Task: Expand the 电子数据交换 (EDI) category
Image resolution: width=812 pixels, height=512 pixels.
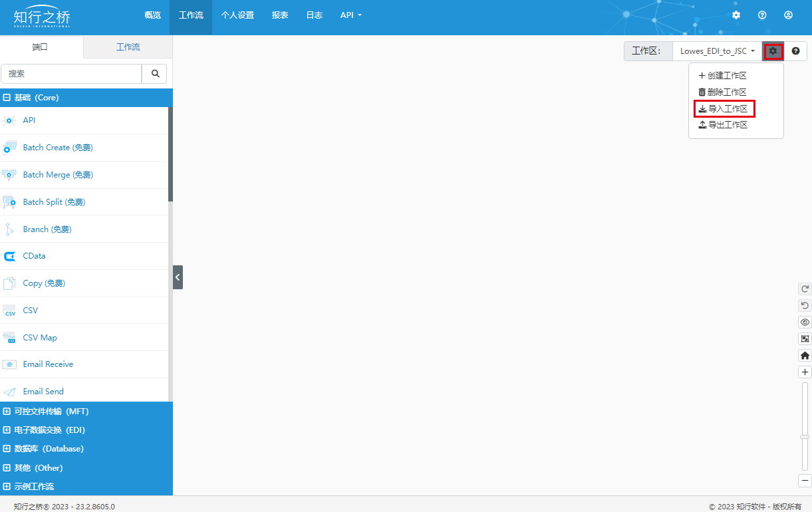Action: pyautogui.click(x=7, y=430)
